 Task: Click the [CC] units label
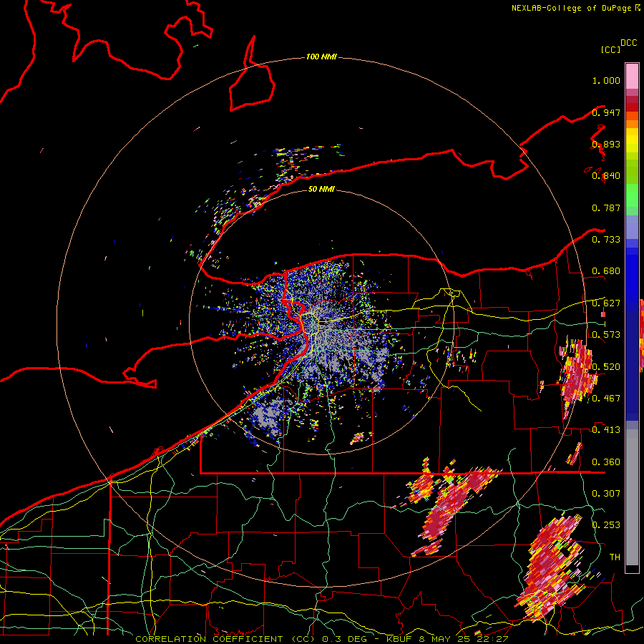[611, 49]
